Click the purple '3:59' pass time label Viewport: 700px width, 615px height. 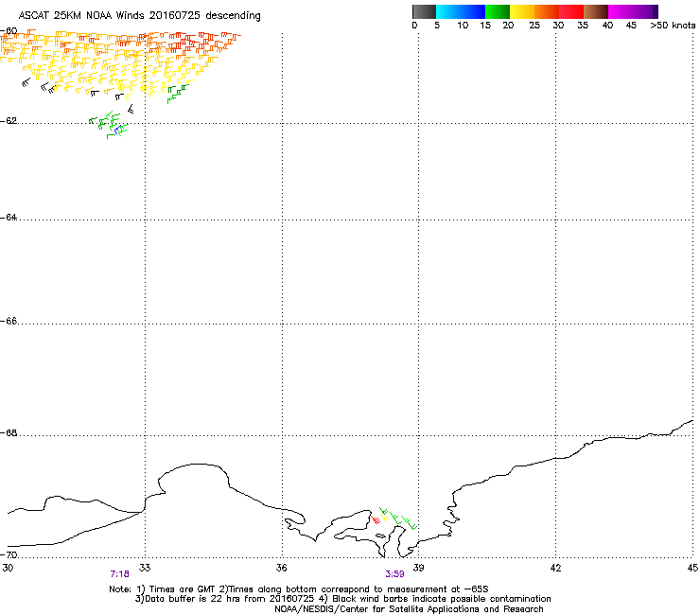click(x=395, y=574)
